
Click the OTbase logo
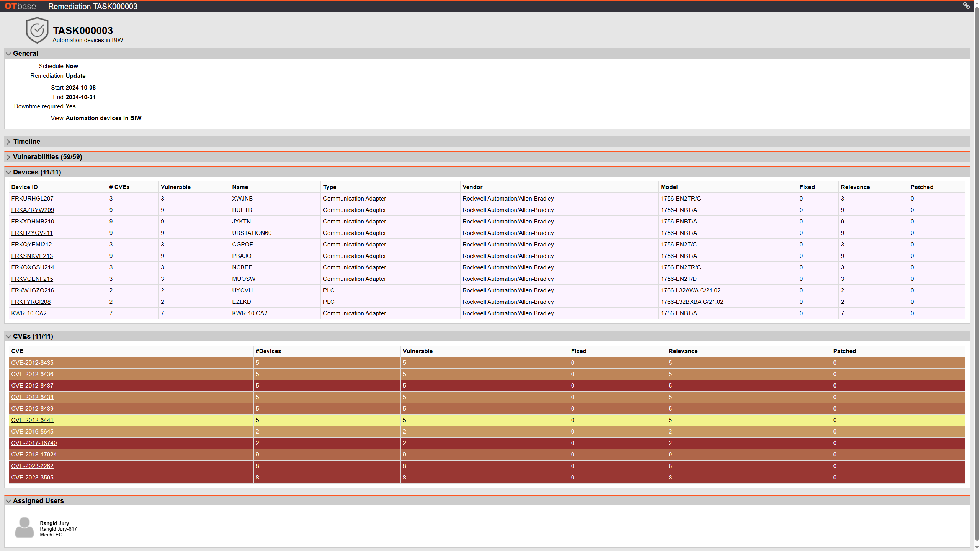click(x=20, y=6)
